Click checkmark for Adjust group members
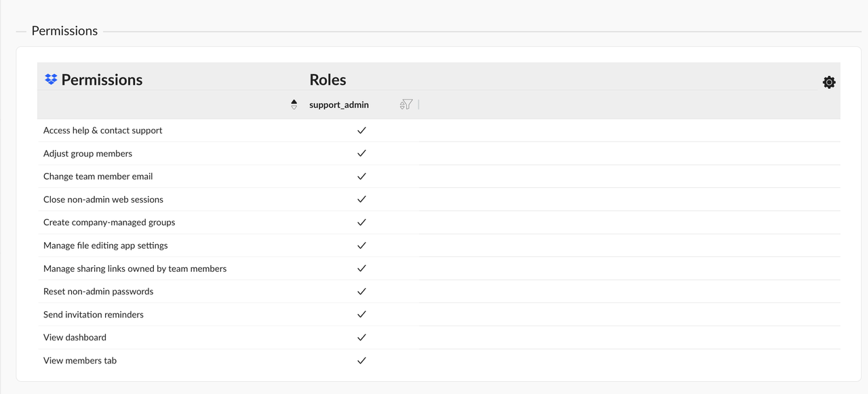The height and width of the screenshot is (394, 868). coord(361,153)
